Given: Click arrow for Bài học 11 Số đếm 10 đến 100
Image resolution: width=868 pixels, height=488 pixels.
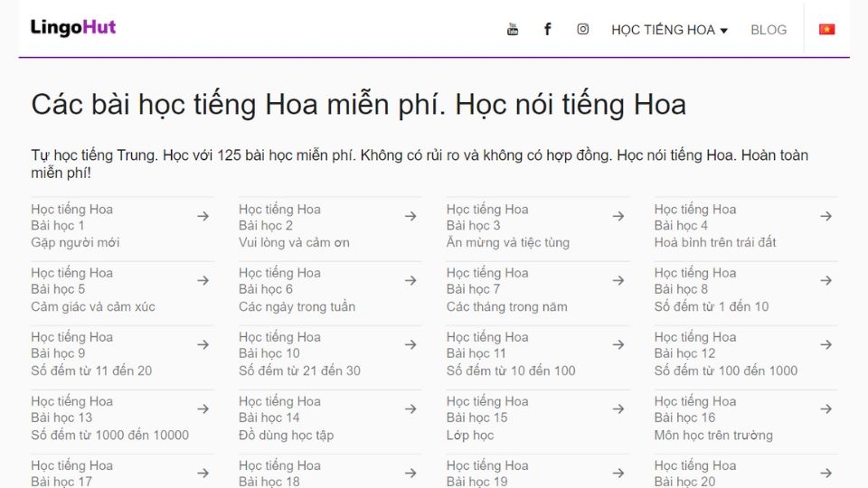Looking at the screenshot, I should coord(618,344).
